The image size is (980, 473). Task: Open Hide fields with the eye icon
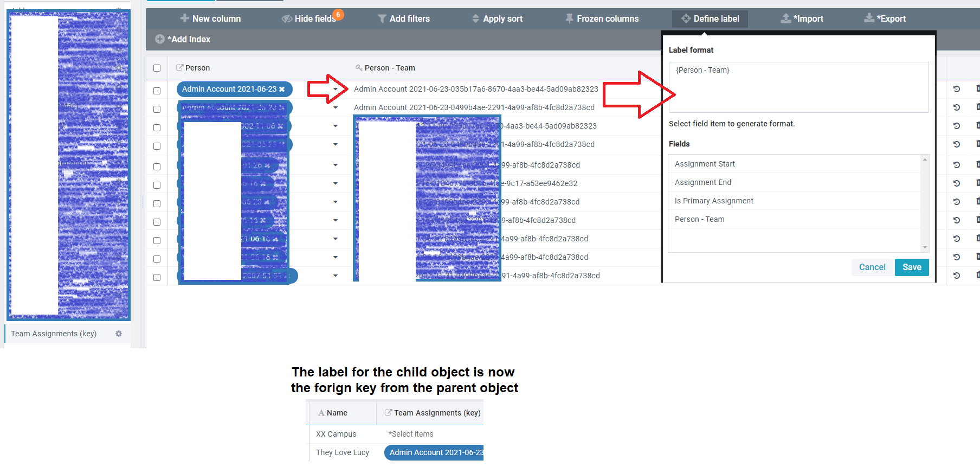(287, 19)
